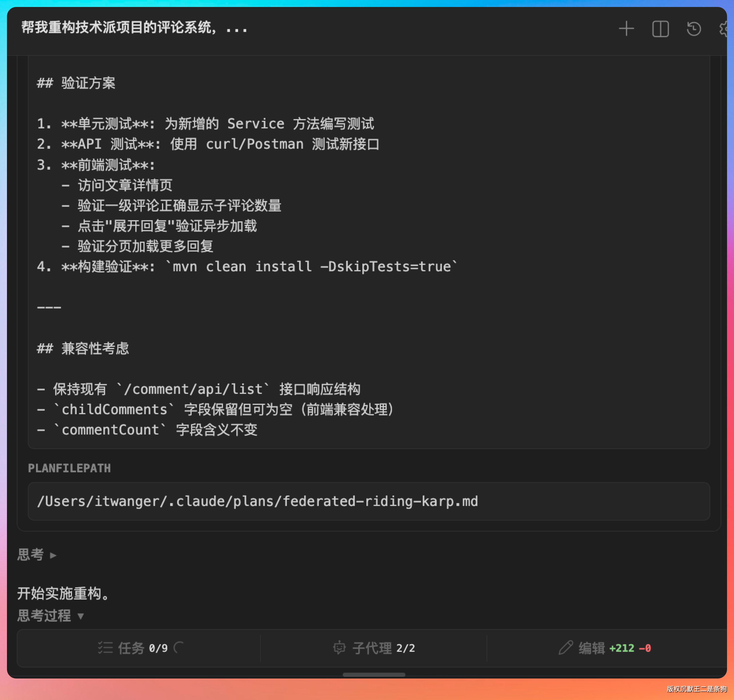Toggle the split panel layout icon
Screen dimensions: 734x700
pyautogui.click(x=660, y=29)
